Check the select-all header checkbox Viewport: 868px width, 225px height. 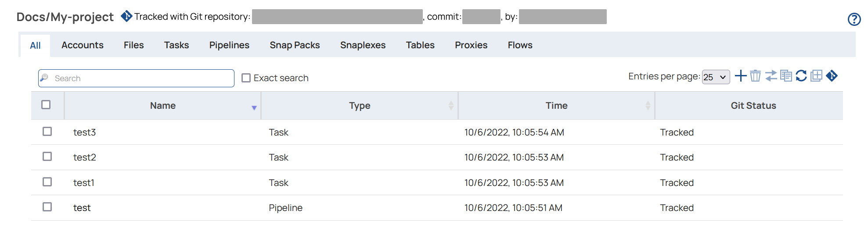click(x=46, y=105)
